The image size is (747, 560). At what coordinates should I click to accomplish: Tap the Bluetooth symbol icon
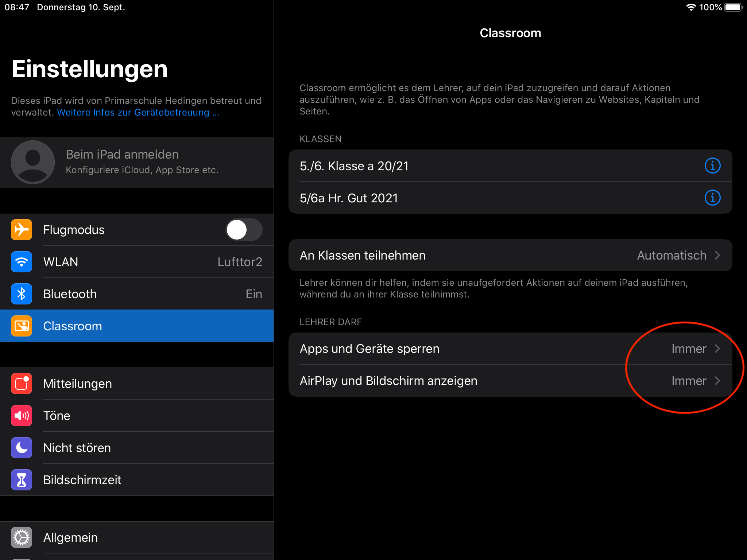click(22, 294)
